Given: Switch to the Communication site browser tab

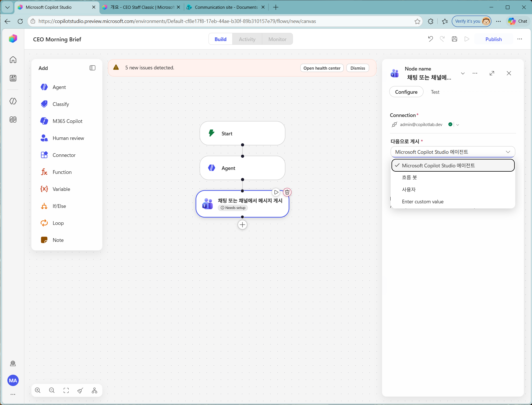Looking at the screenshot, I should (226, 7).
